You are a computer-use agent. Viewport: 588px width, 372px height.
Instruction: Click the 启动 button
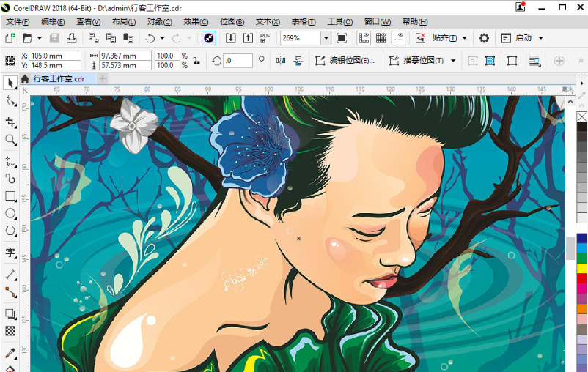point(517,38)
